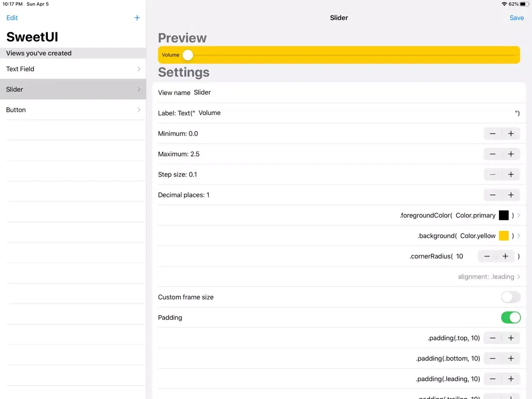Tap the clock showing 10:17 PM

pos(13,4)
